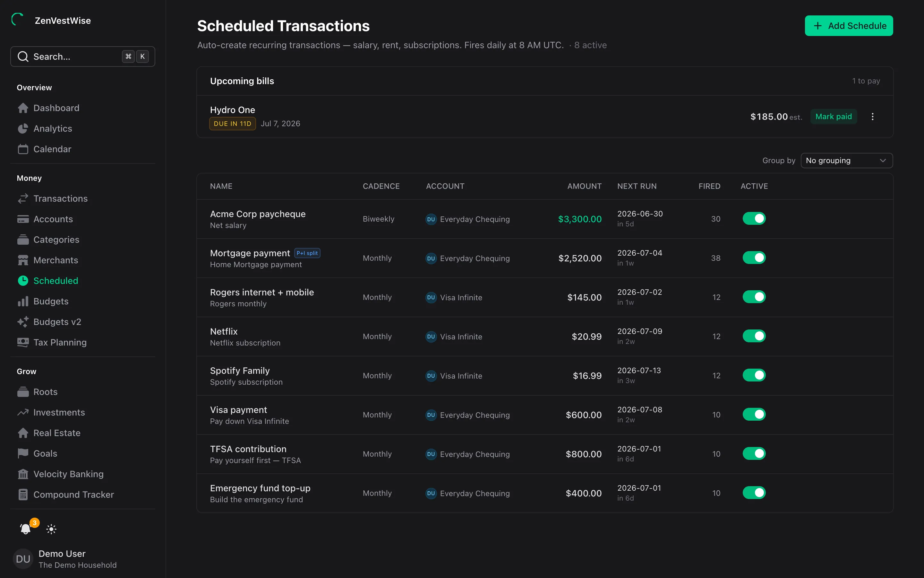Click the Tax Planning money icon
The image size is (924, 578).
23,343
